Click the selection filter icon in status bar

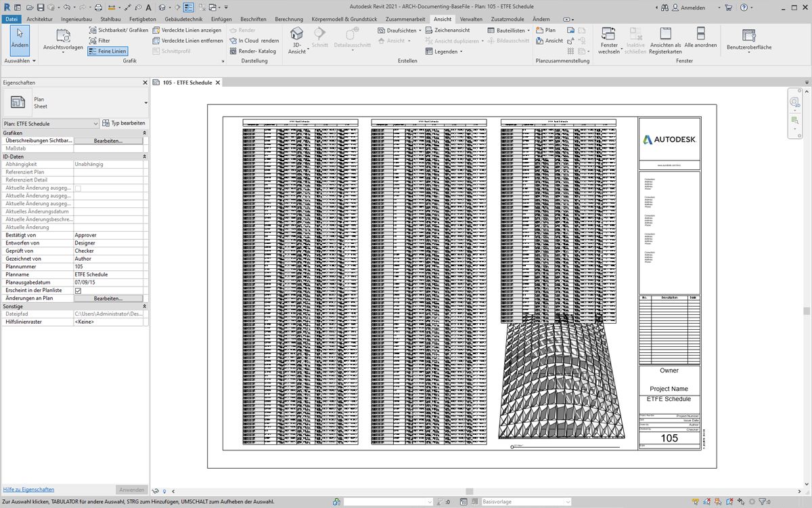763,502
